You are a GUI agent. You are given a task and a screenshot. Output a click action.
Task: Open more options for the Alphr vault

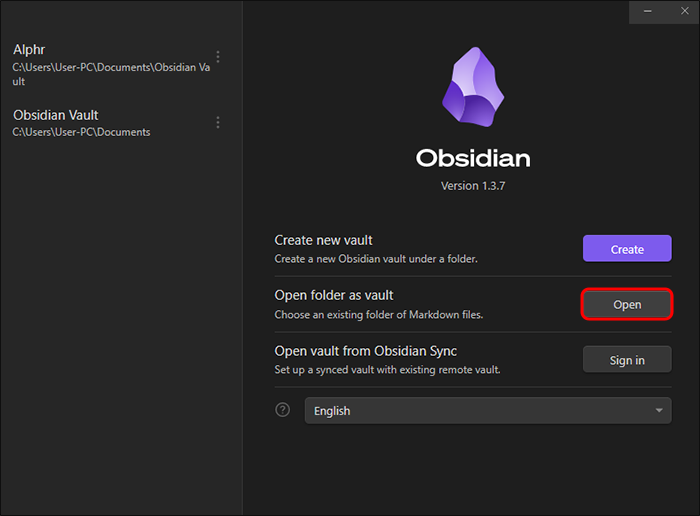(218, 57)
